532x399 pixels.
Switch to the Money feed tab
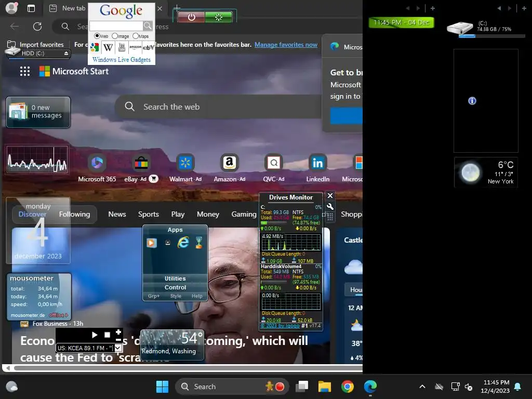[208, 214]
